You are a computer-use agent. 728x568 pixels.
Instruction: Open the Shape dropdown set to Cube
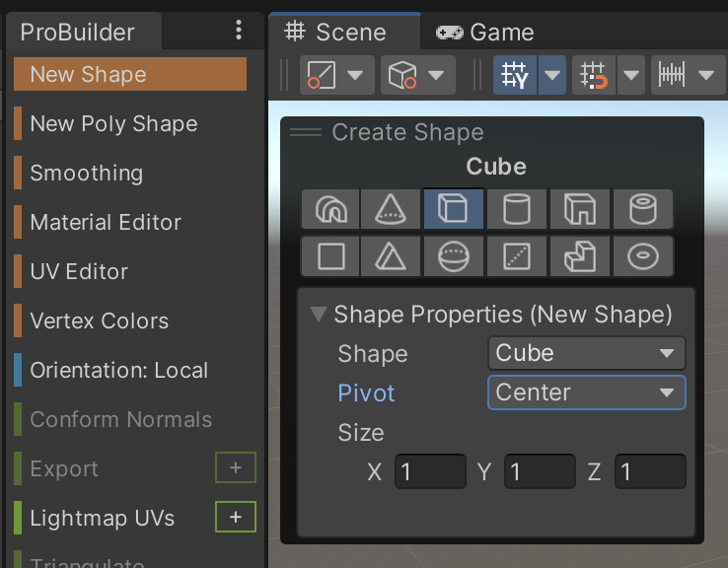[x=586, y=353]
